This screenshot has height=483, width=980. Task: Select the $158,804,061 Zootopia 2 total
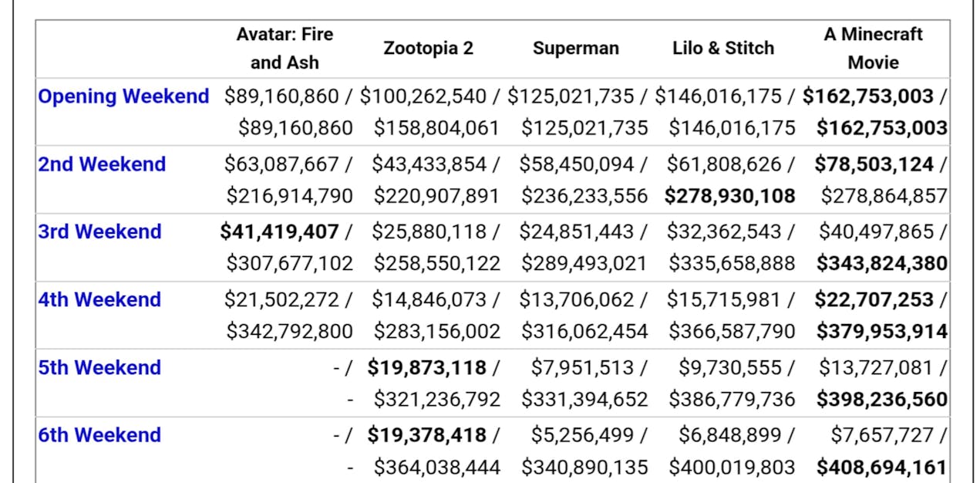436,127
